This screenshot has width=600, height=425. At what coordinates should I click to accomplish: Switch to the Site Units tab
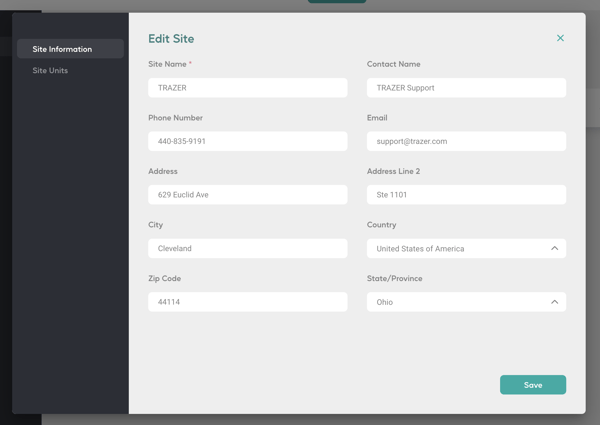(x=50, y=70)
